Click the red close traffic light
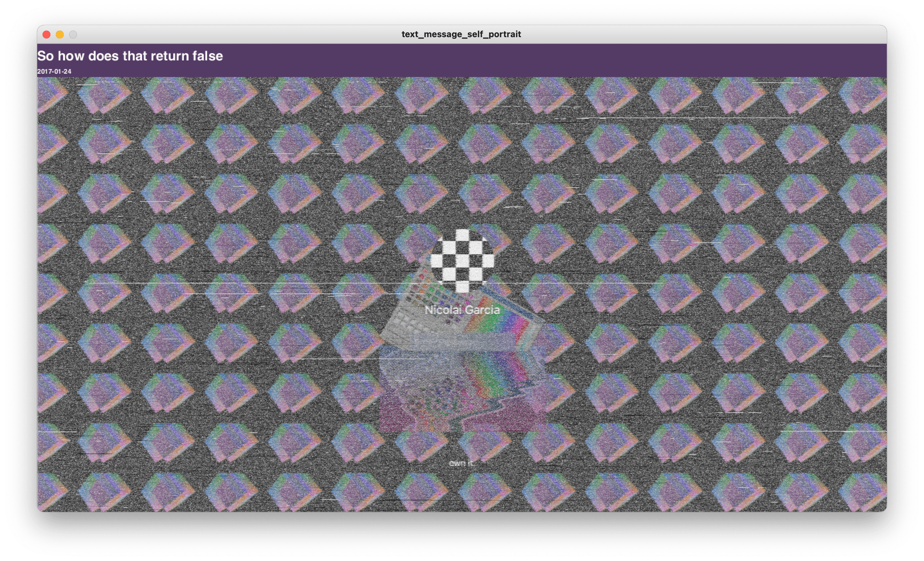Viewport: 924px width, 561px height. 46,34
